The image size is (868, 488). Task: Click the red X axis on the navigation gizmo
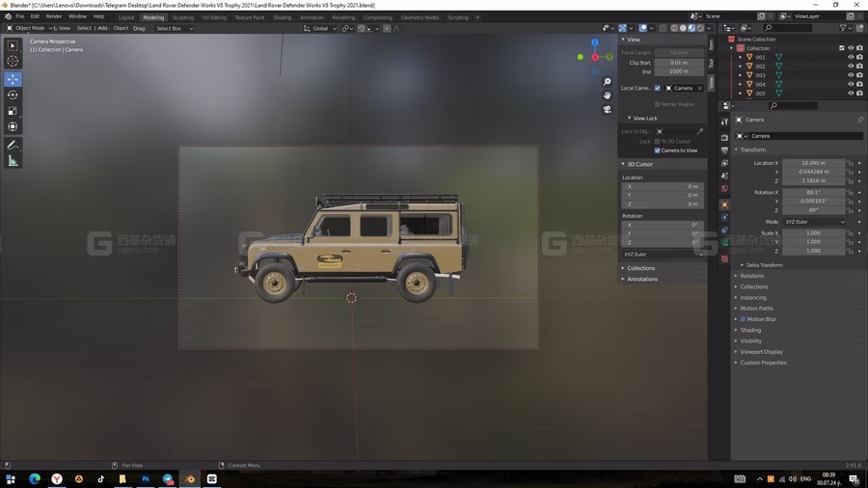[595, 57]
